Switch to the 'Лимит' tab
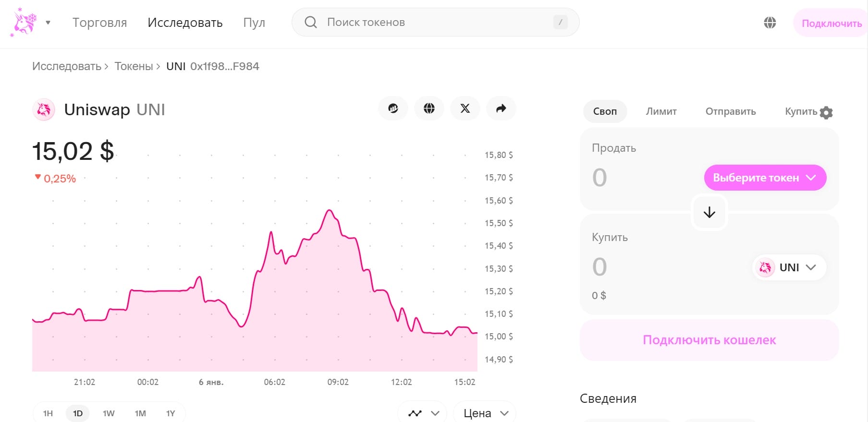 (661, 111)
